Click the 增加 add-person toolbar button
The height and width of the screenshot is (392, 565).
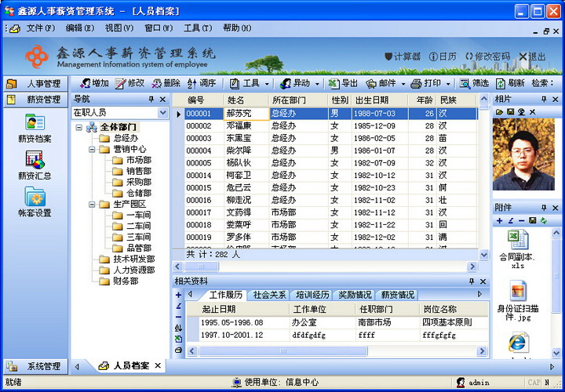[94, 84]
